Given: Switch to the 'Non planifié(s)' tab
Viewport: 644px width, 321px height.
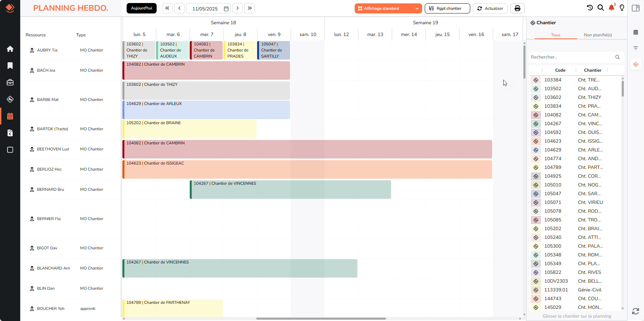Looking at the screenshot, I should coord(598,35).
